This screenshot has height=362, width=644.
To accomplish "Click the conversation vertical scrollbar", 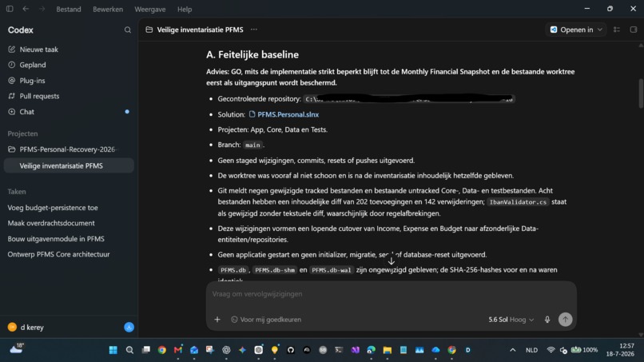I will click(x=641, y=93).
